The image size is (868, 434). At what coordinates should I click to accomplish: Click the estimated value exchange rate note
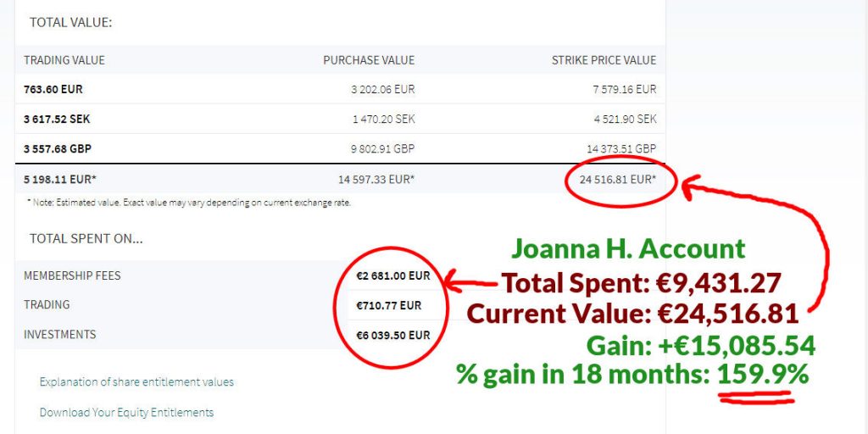tap(189, 203)
